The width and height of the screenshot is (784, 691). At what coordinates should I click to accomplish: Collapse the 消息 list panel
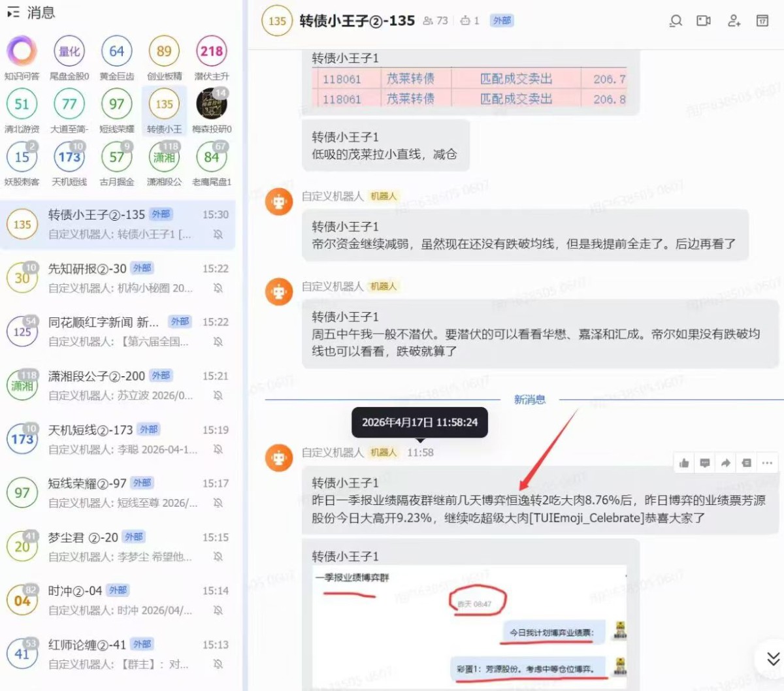click(13, 12)
